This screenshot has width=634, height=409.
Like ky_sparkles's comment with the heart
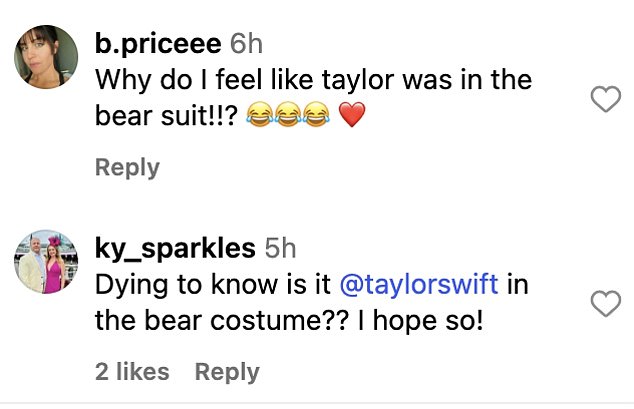(x=606, y=304)
